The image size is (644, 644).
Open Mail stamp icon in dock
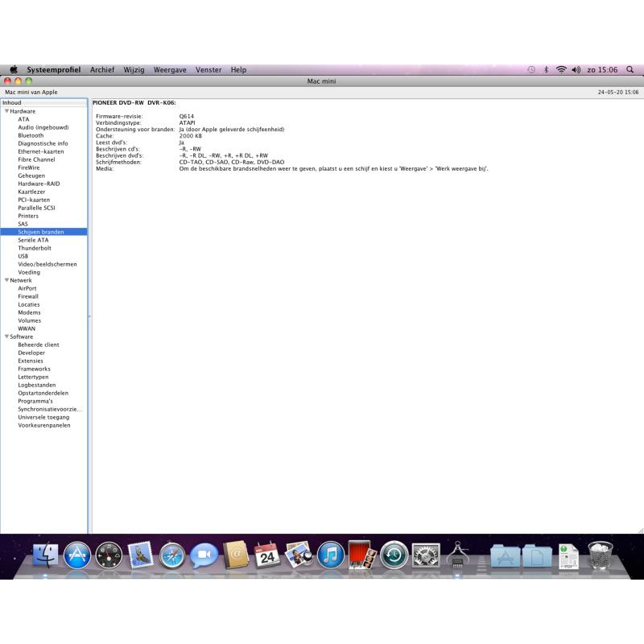point(140,555)
